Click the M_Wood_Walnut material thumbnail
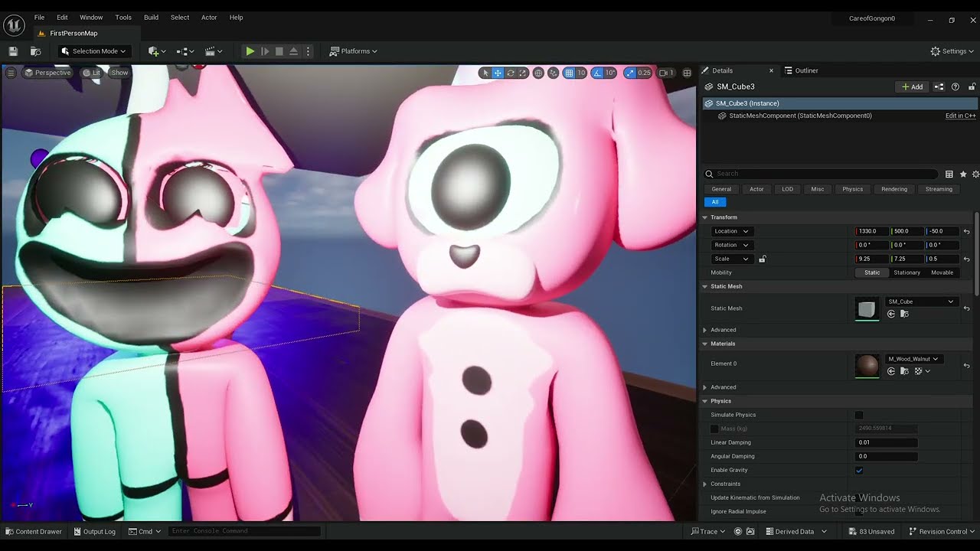The image size is (980, 551). (x=867, y=365)
